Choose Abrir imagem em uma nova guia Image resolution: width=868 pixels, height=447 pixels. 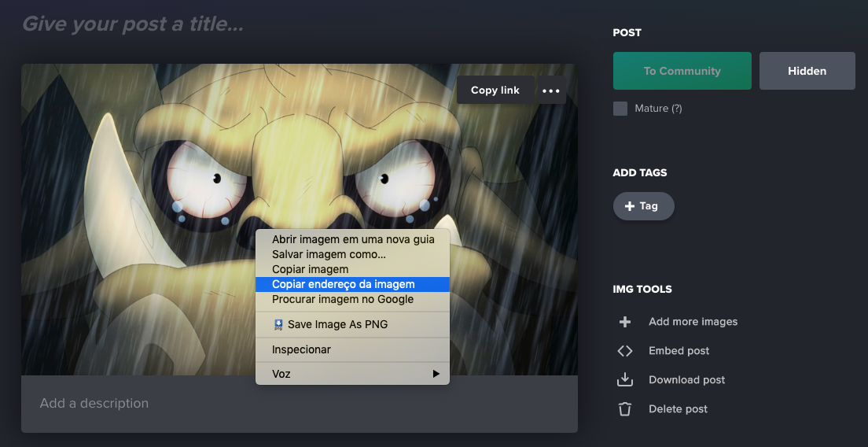click(352, 239)
